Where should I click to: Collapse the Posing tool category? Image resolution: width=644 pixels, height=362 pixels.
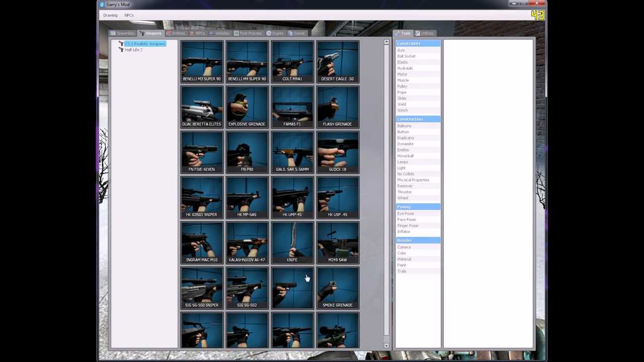pos(418,207)
